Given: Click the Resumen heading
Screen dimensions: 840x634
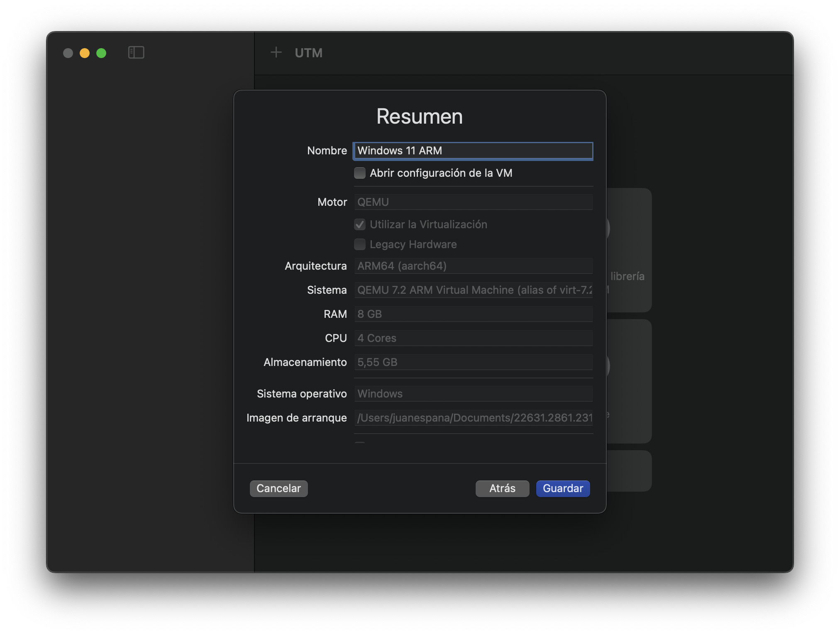Looking at the screenshot, I should [x=420, y=116].
